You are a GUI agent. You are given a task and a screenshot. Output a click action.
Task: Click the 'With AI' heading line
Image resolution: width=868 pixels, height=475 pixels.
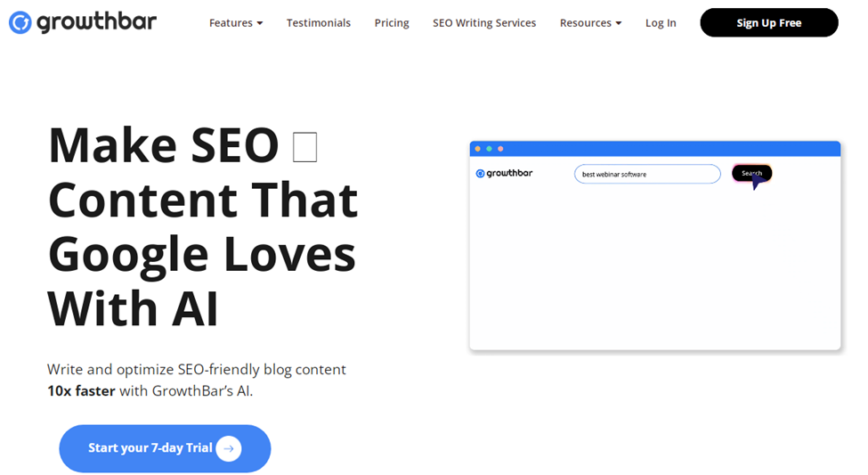(133, 308)
